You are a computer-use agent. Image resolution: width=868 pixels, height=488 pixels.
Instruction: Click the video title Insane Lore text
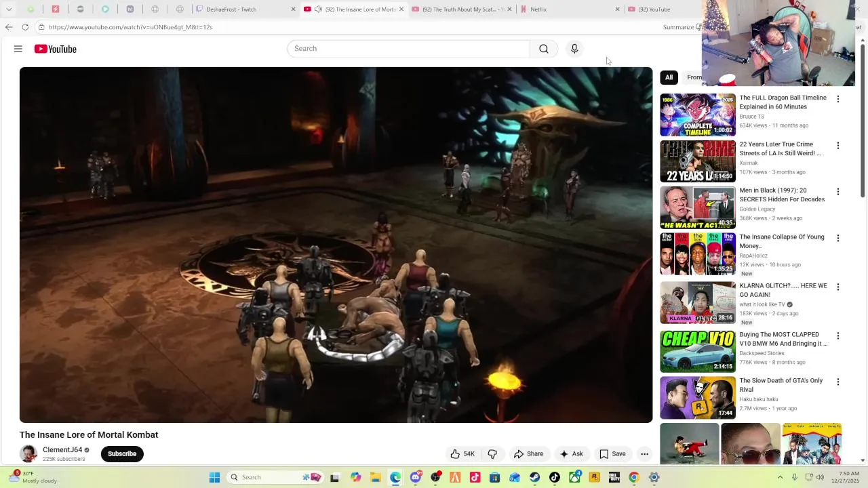coord(89,435)
